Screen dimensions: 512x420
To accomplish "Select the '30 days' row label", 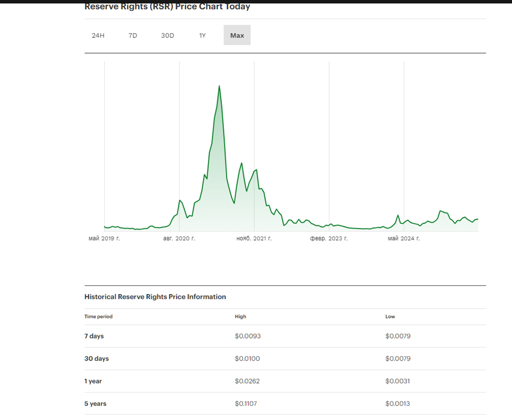I will click(97, 358).
